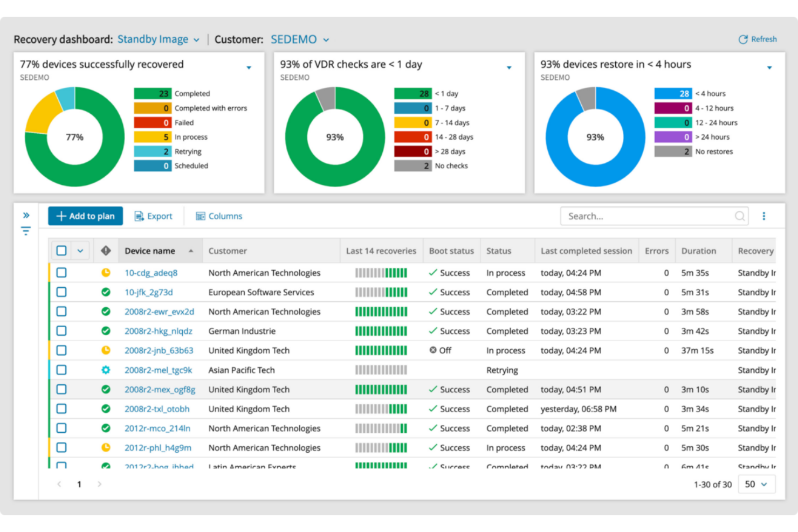Click the filter icon in the left sidebar
798x532 pixels.
point(25,230)
